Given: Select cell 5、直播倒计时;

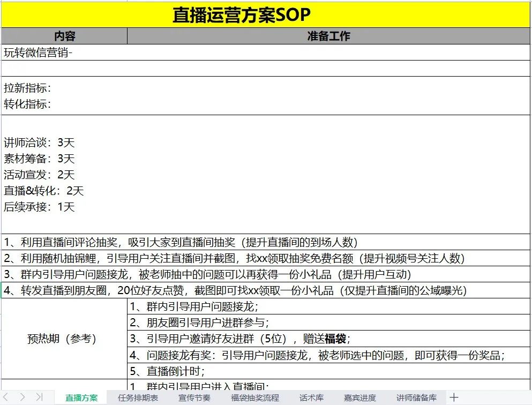Looking at the screenshot, I should click(328, 371).
